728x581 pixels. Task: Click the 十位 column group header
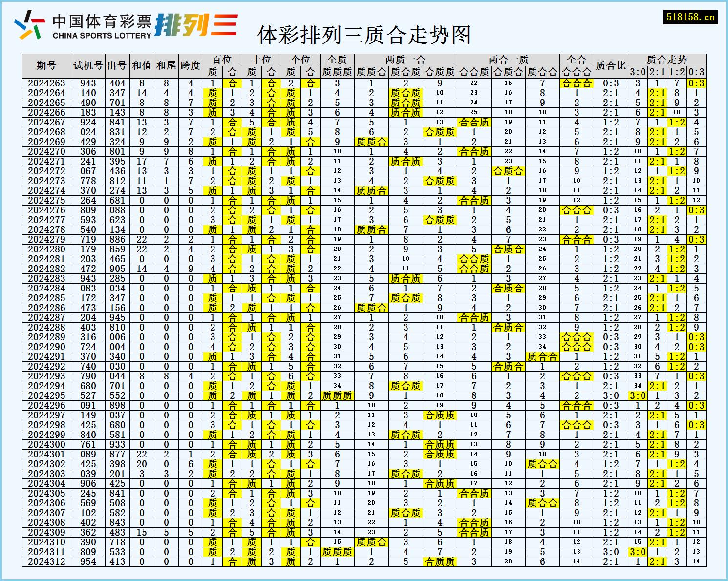(261, 60)
